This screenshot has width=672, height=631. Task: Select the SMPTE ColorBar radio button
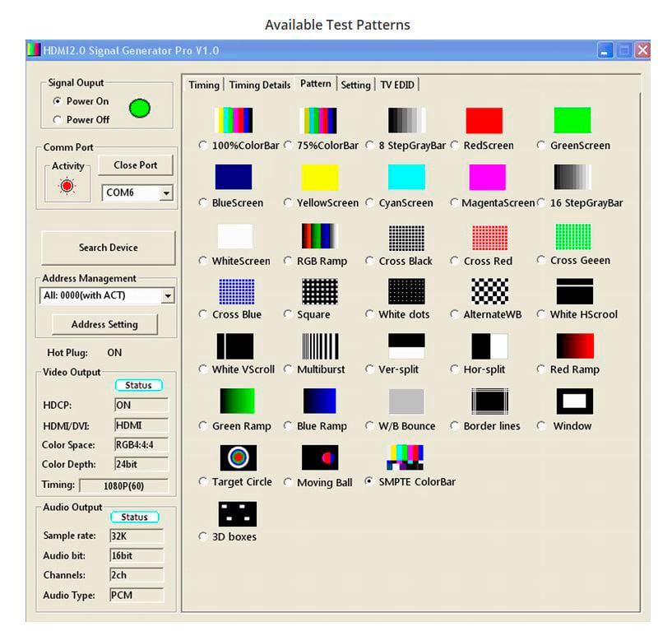(368, 481)
